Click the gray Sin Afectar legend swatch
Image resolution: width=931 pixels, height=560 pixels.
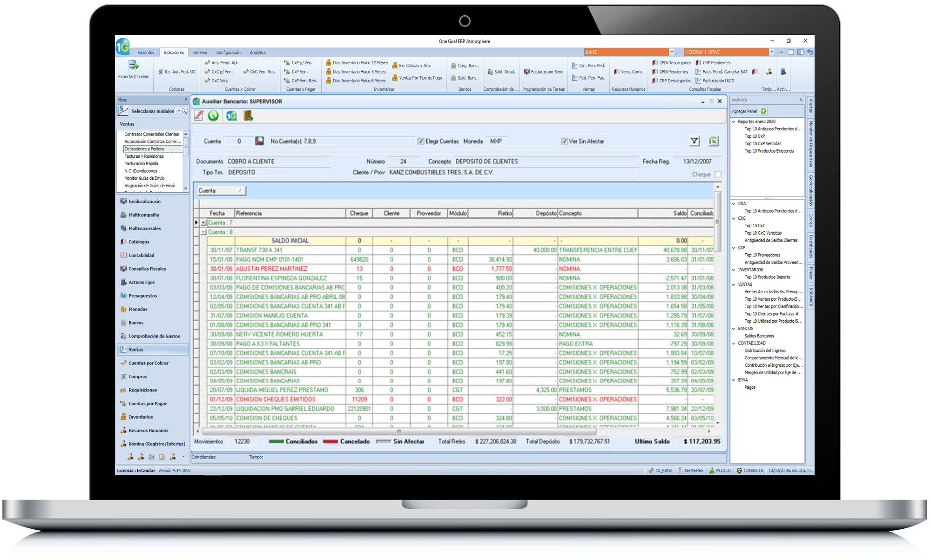[384, 442]
